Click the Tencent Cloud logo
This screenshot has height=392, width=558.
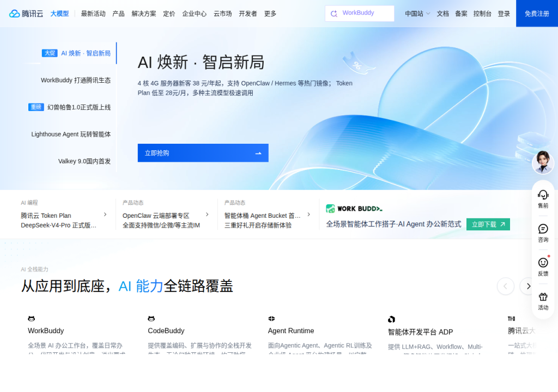point(26,14)
